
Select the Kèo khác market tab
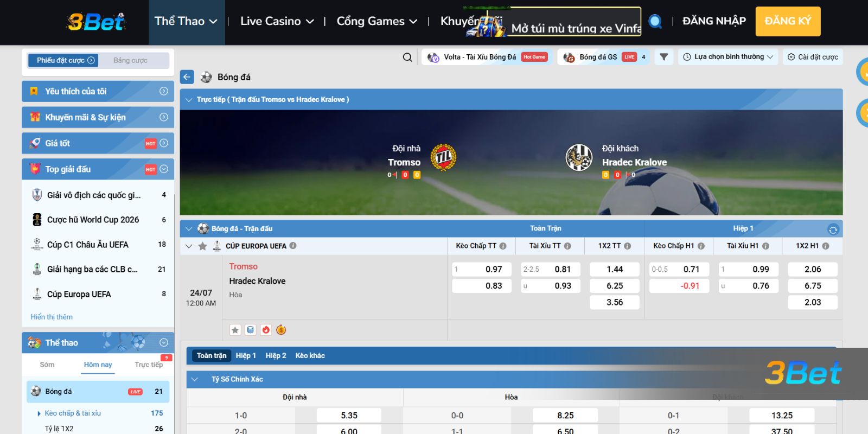pos(310,356)
